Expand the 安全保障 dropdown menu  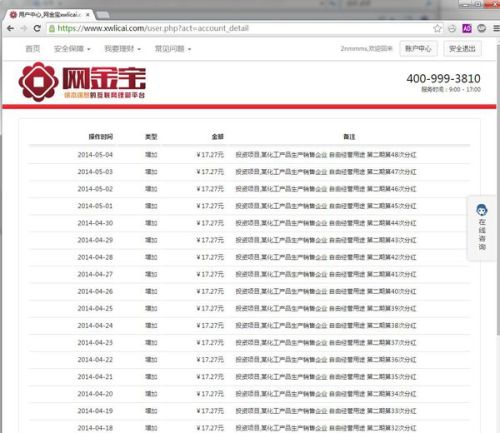click(x=72, y=49)
